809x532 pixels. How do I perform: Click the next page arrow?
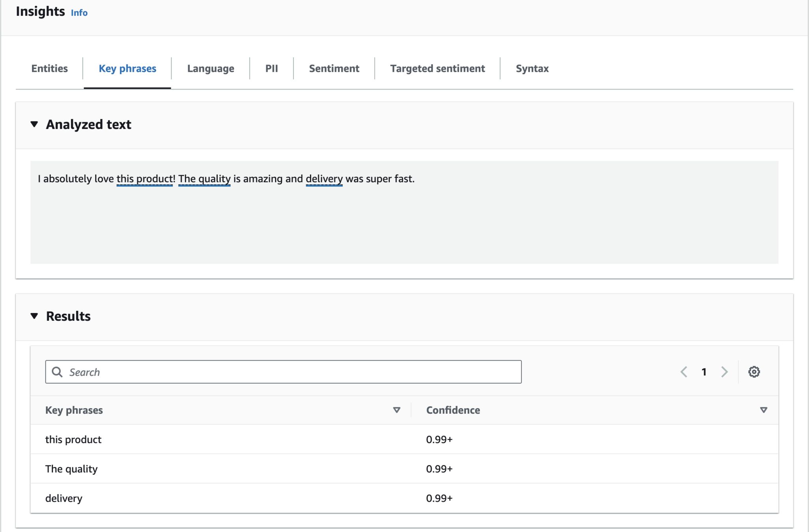[x=724, y=372]
